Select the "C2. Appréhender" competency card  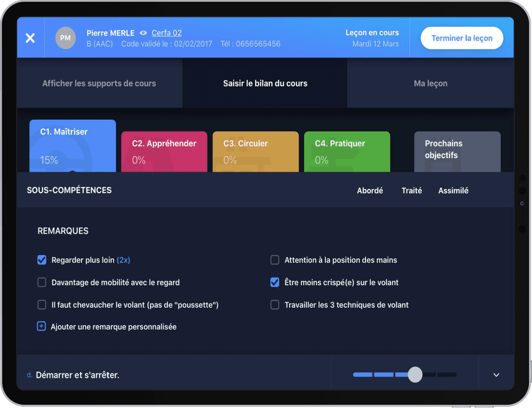pos(164,151)
